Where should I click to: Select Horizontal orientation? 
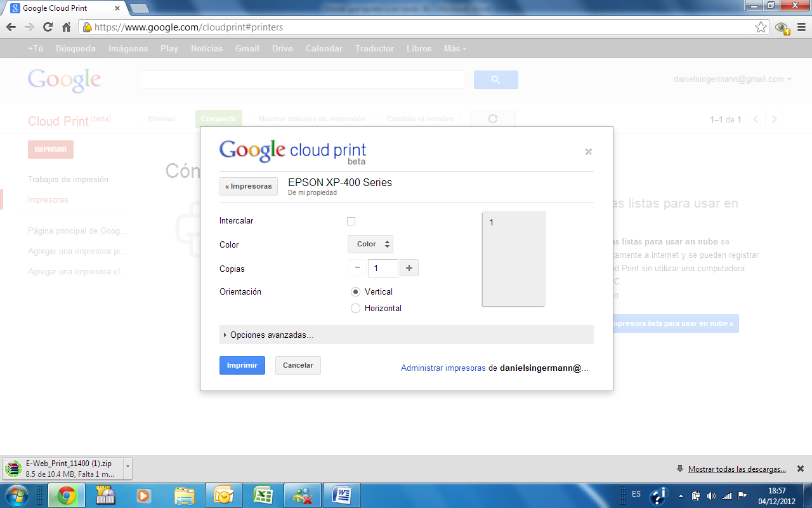click(x=355, y=308)
